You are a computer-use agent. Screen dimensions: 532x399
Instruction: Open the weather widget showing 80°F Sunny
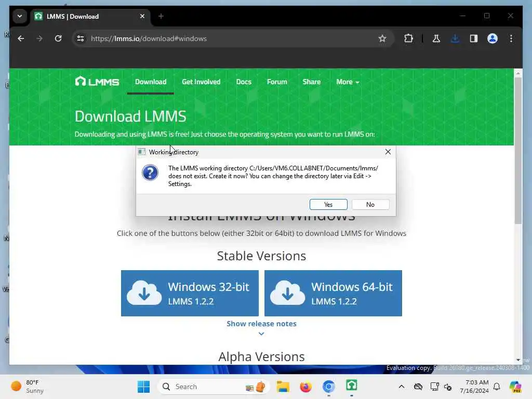tap(28, 387)
